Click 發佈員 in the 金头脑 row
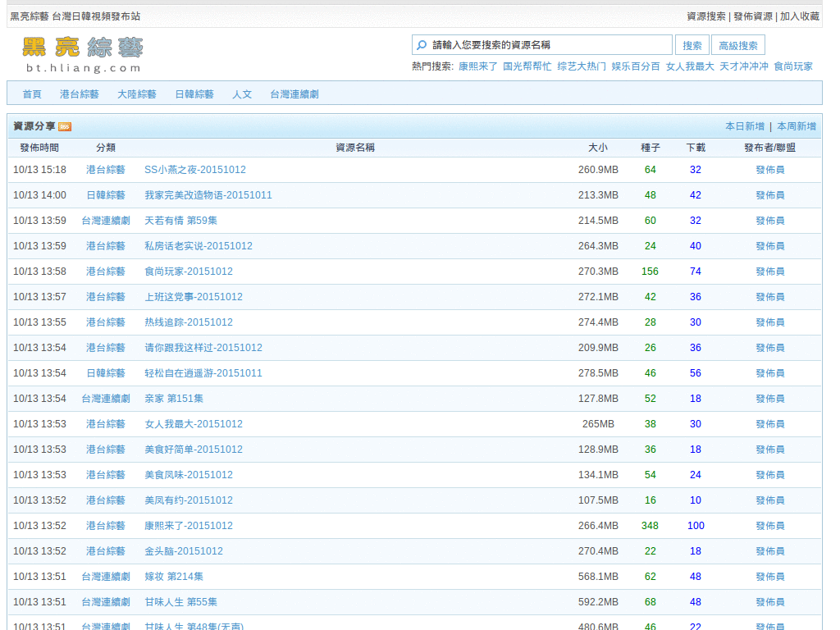This screenshot has height=630, width=840. pyautogui.click(x=769, y=552)
